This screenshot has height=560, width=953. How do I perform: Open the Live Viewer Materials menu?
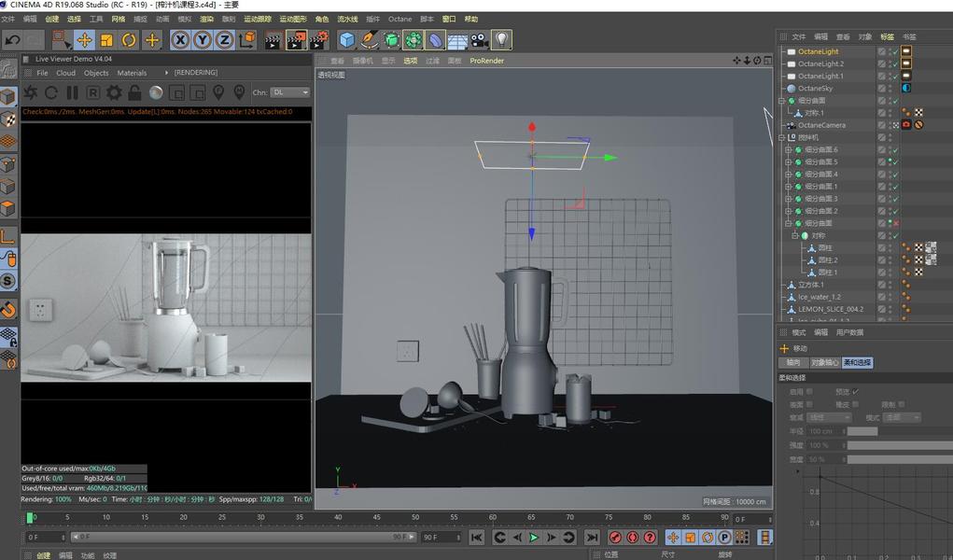[132, 73]
